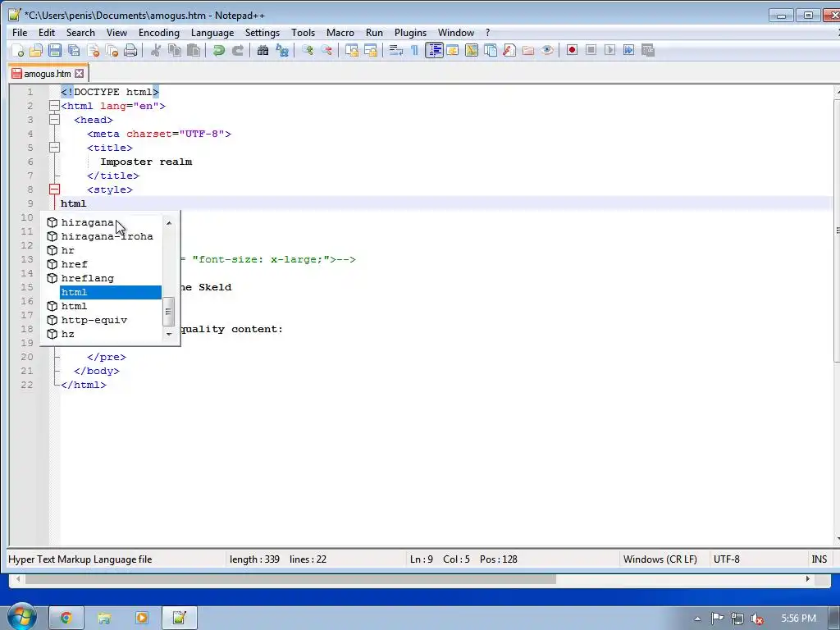Open the Language menu
Viewport: 840px width, 630px height.
pyautogui.click(x=212, y=33)
